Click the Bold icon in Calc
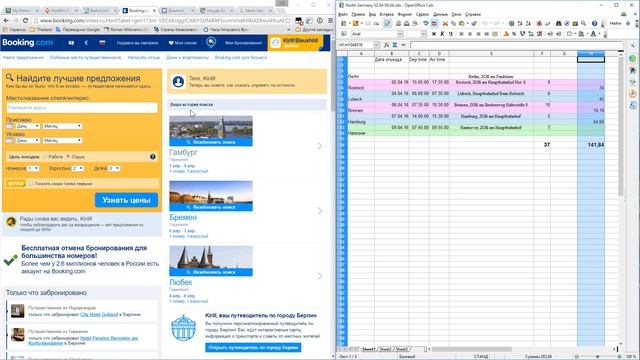This screenshot has height=360, width=640. tap(433, 34)
